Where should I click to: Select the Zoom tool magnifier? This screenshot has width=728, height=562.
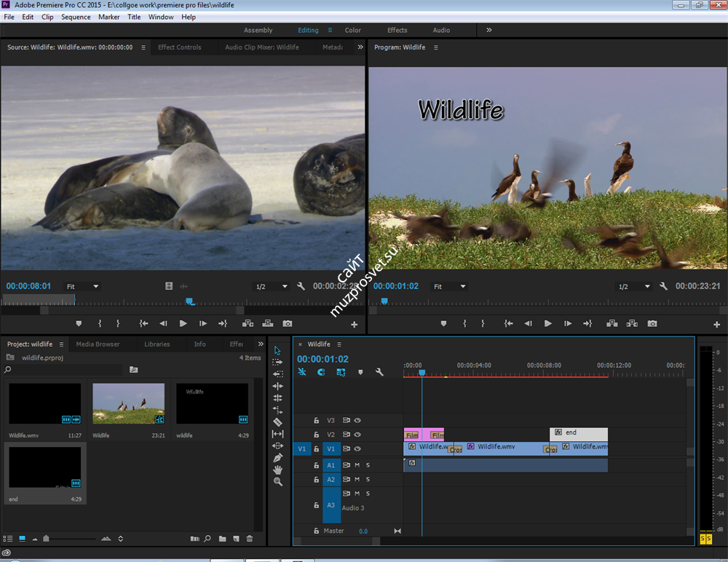point(277,482)
